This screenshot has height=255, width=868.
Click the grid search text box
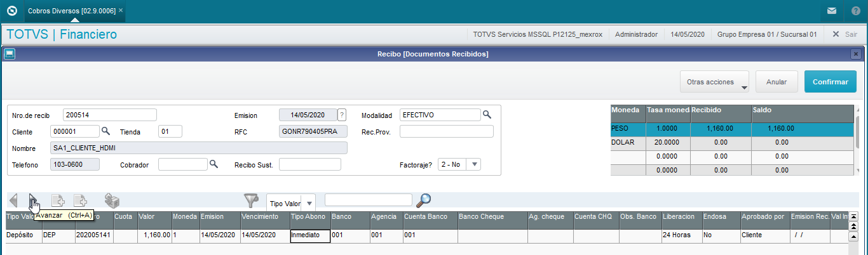pos(369,200)
